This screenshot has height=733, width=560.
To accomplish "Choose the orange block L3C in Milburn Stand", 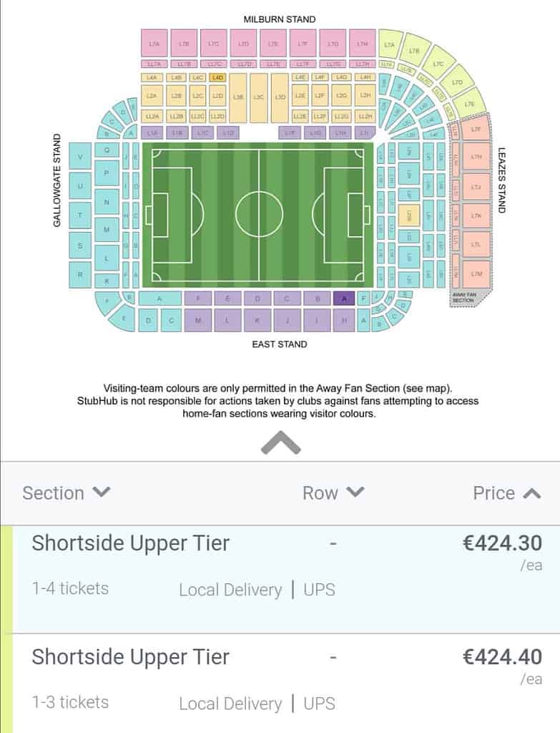I will coord(258,97).
